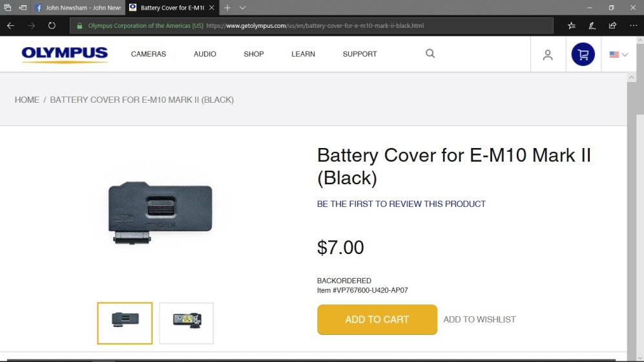Click the Item #VP767600-U420-AP07 text
644x362 pixels.
tap(362, 290)
